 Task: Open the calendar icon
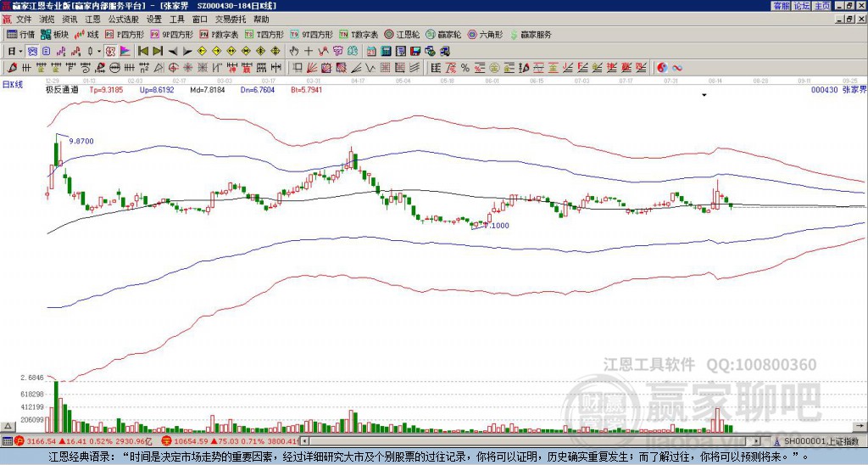coord(371,52)
